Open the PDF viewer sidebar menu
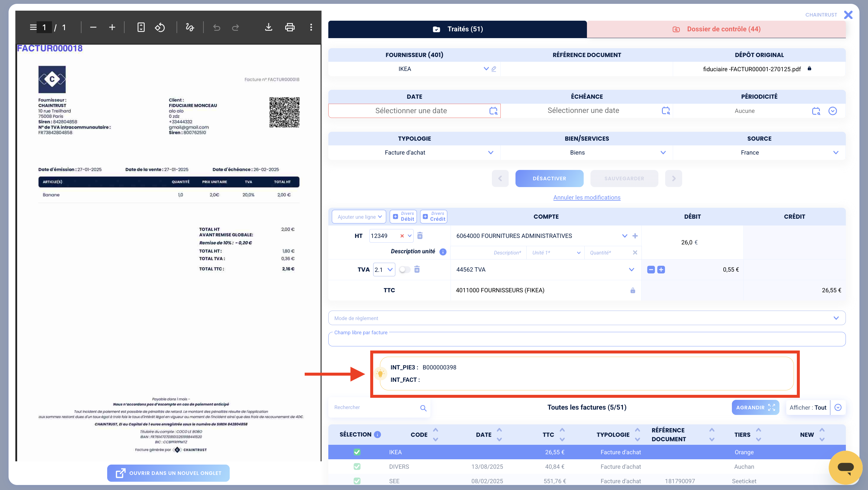This screenshot has height=490, width=868. [33, 27]
